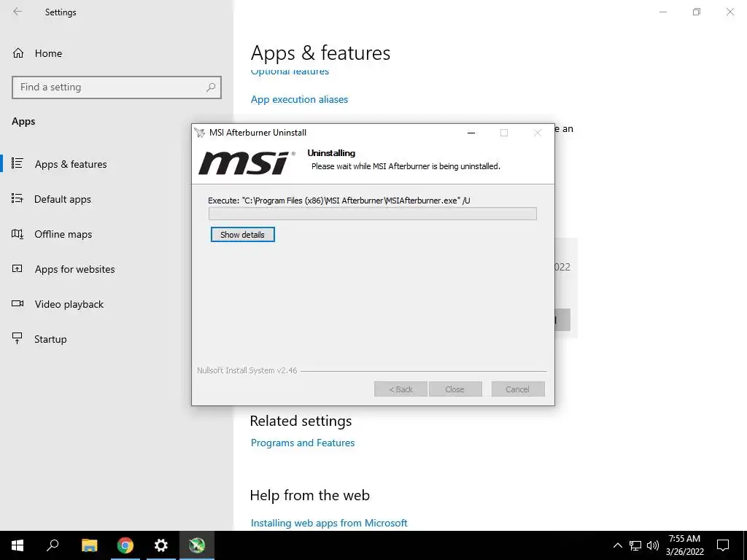
Task: Click the Offline maps sidebar icon
Action: [18, 234]
